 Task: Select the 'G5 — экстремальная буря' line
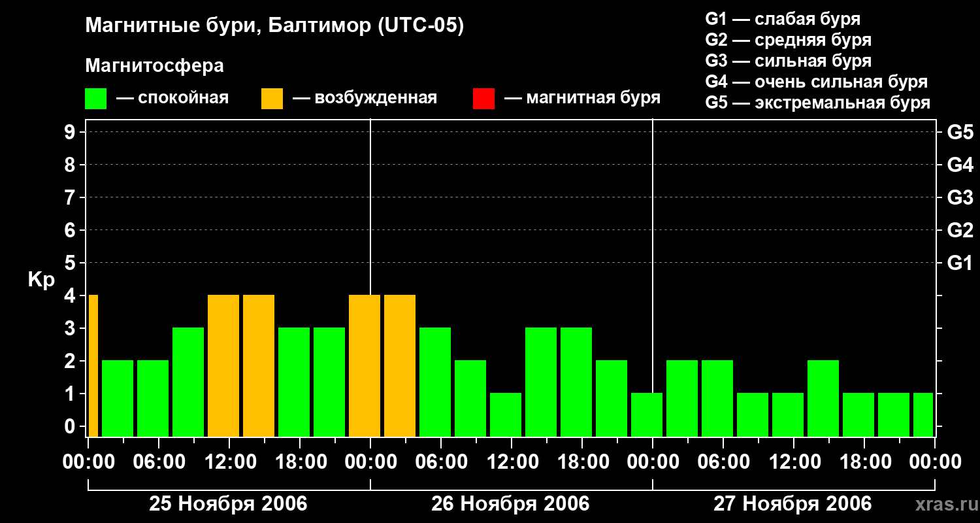click(x=817, y=103)
